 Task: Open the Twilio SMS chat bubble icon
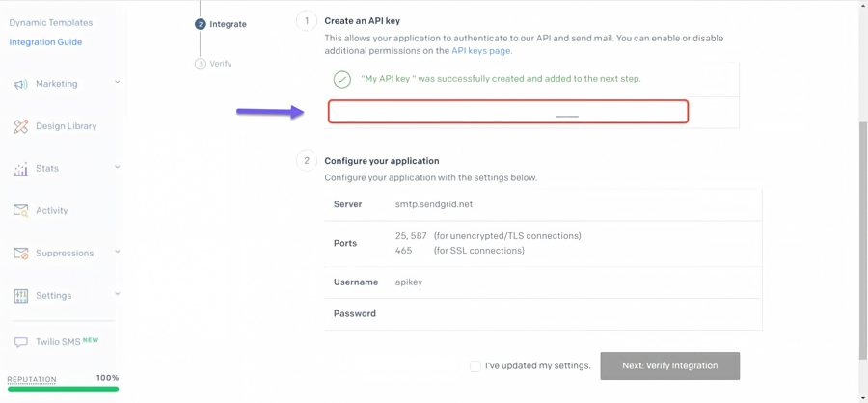[20, 342]
